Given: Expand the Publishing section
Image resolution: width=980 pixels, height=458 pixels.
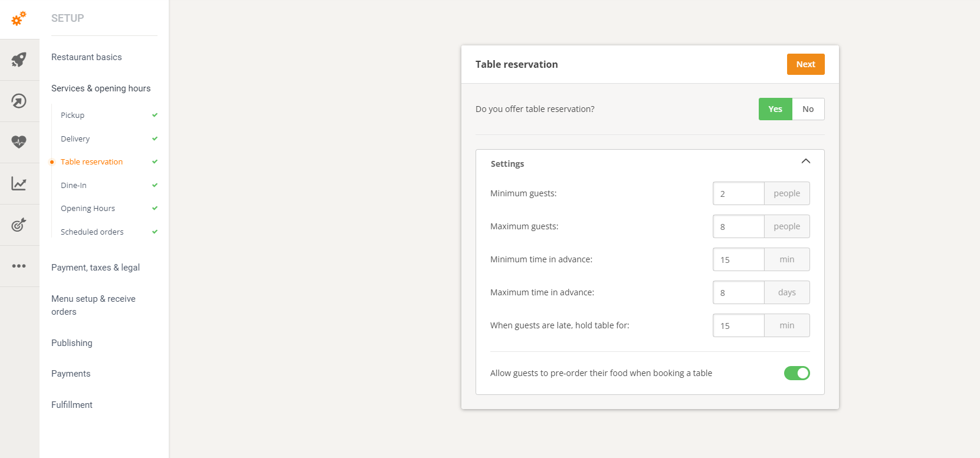Looking at the screenshot, I should [72, 343].
